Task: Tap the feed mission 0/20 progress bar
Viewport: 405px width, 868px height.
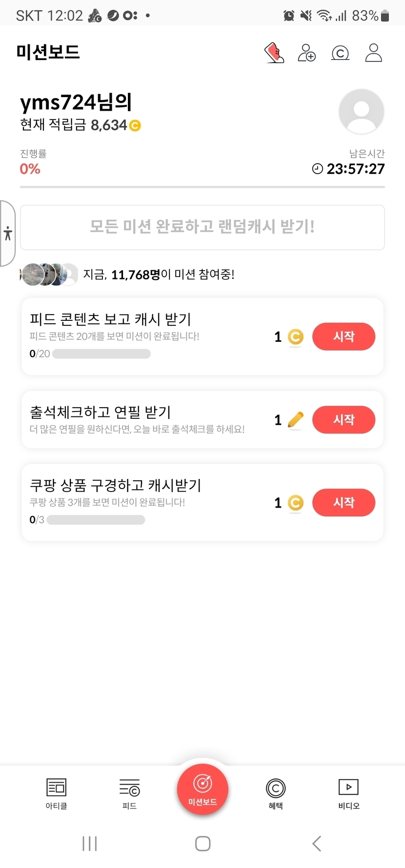Action: pos(101,354)
